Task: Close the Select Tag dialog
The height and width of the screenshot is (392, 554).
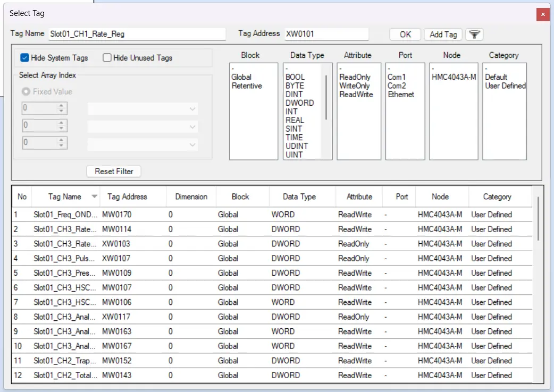Action: [543, 14]
